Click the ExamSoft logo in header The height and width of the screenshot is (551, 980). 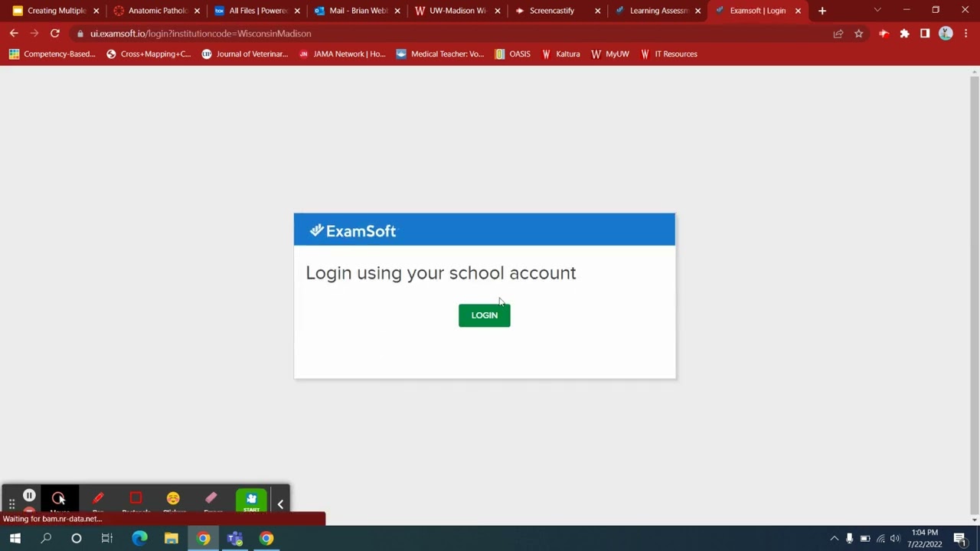(353, 230)
